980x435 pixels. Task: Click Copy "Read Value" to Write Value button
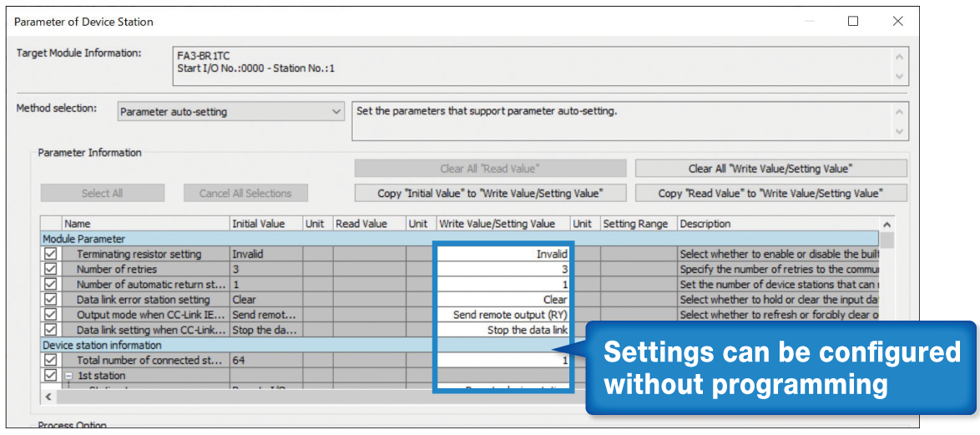click(770, 193)
